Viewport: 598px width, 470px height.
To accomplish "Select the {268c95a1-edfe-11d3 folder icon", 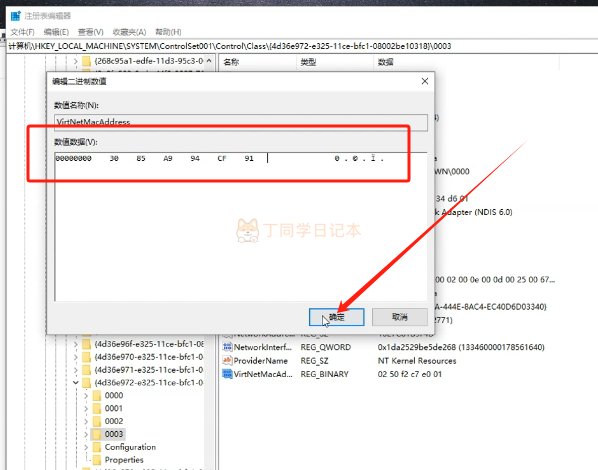I will (87, 61).
